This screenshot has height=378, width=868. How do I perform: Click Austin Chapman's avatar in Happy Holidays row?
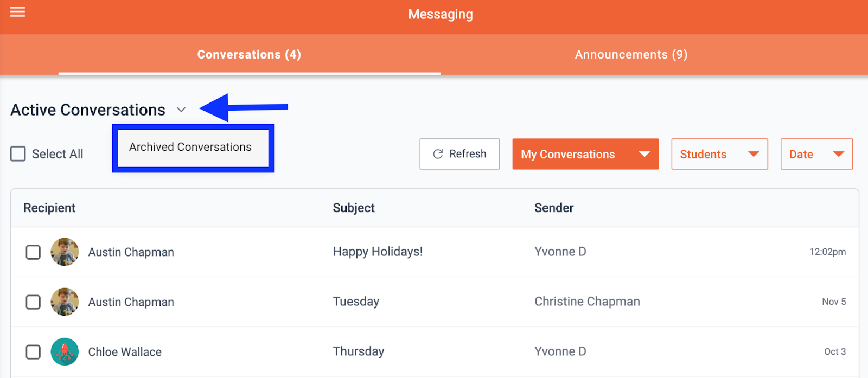click(x=65, y=252)
